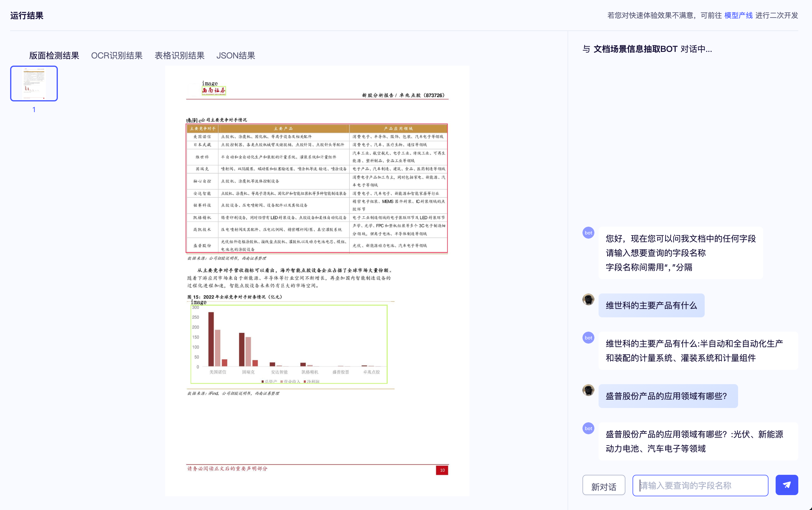The height and width of the screenshot is (510, 812).
Task: Switch to the 表格识别结果 tab
Action: 179,56
